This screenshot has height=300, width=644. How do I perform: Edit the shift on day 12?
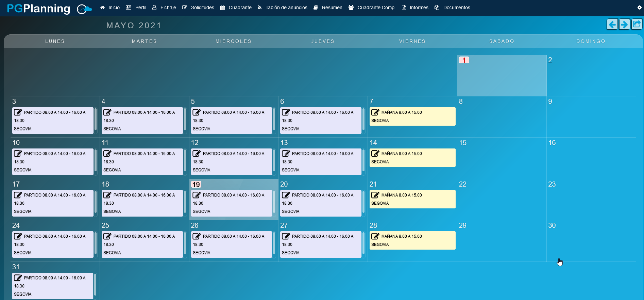pyautogui.click(x=197, y=154)
